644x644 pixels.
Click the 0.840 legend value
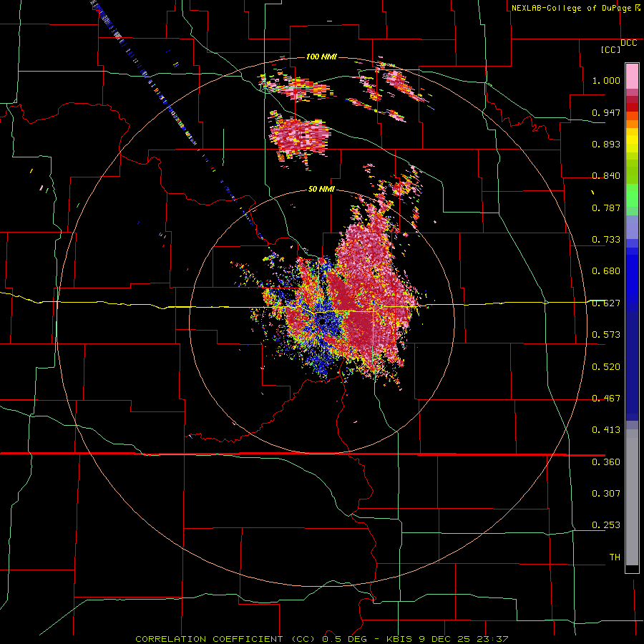click(606, 176)
